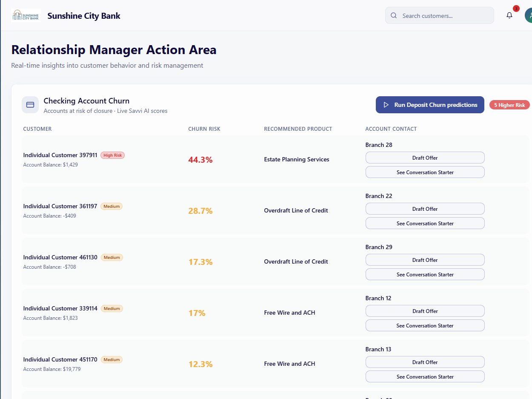Click the 17.3% churn risk value
Image resolution: width=532 pixels, height=399 pixels.
click(x=200, y=262)
